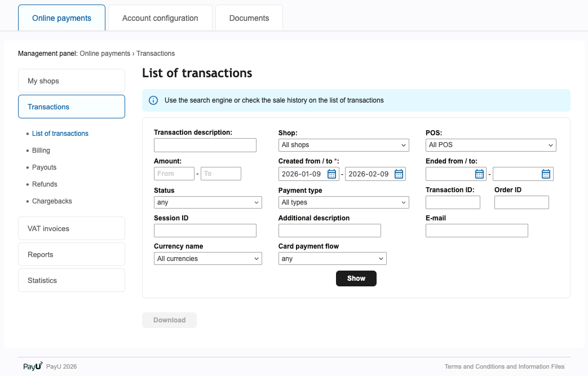Click the PayU logo in the footer
The width and height of the screenshot is (588, 376).
33,366
